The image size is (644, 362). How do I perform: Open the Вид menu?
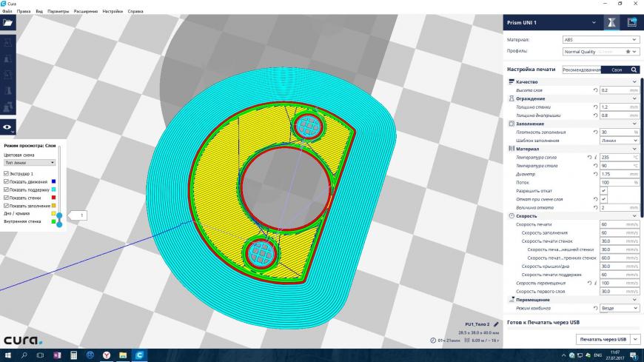pyautogui.click(x=39, y=12)
